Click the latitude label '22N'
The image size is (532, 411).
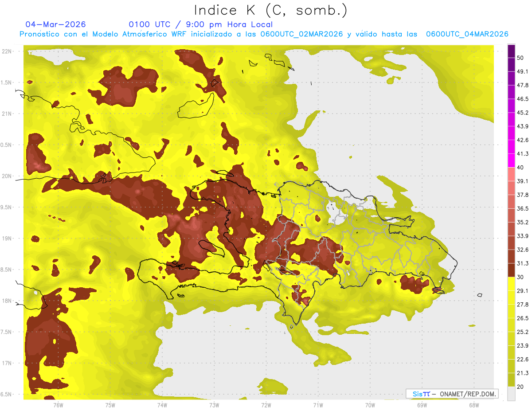coord(7,51)
